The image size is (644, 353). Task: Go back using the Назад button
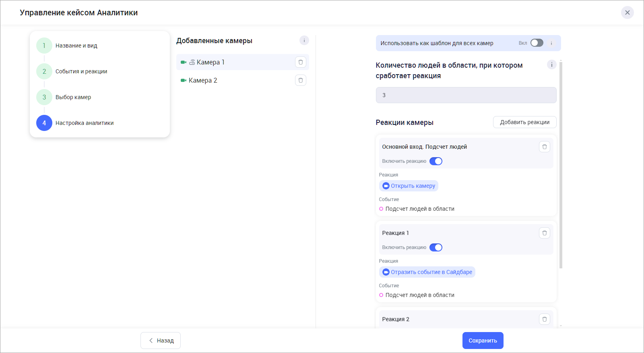point(161,341)
